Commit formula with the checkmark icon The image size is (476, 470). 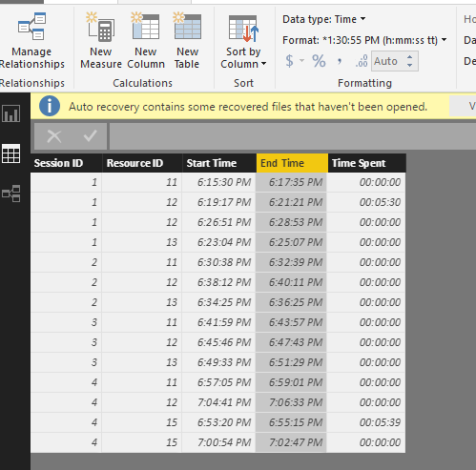[90, 136]
